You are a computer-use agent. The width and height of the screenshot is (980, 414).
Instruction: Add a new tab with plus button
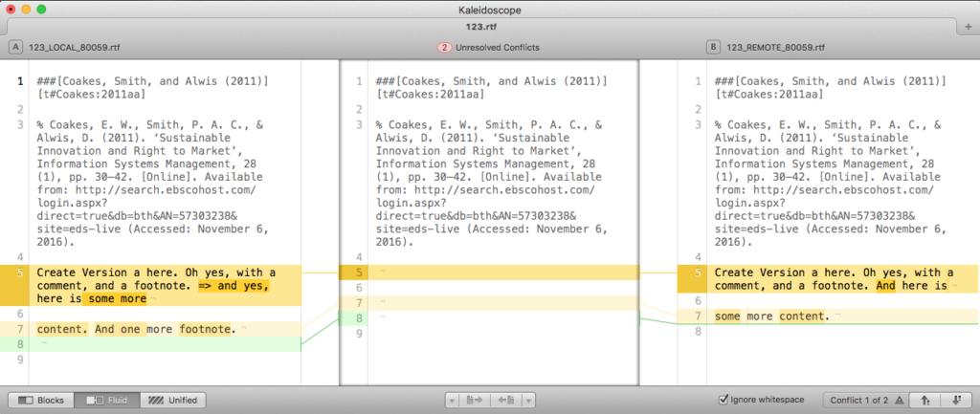[x=969, y=27]
